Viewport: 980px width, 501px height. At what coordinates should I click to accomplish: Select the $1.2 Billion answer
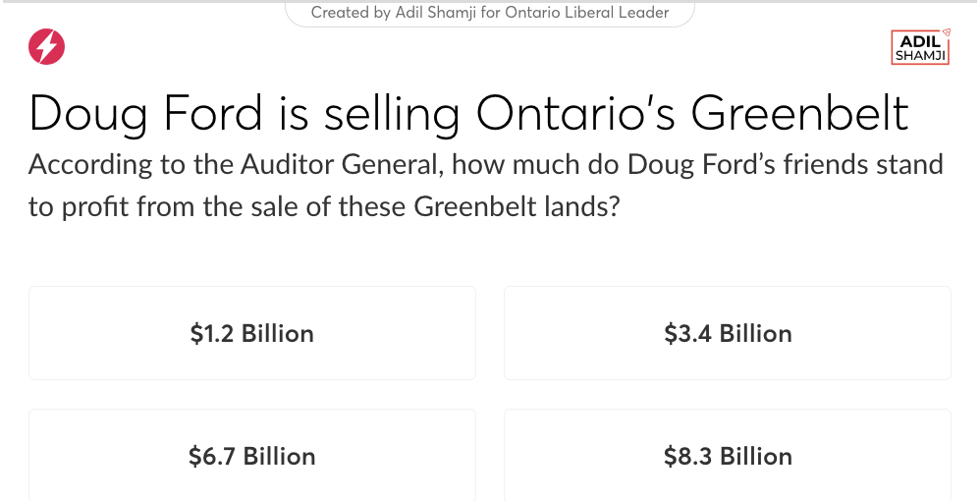point(252,333)
